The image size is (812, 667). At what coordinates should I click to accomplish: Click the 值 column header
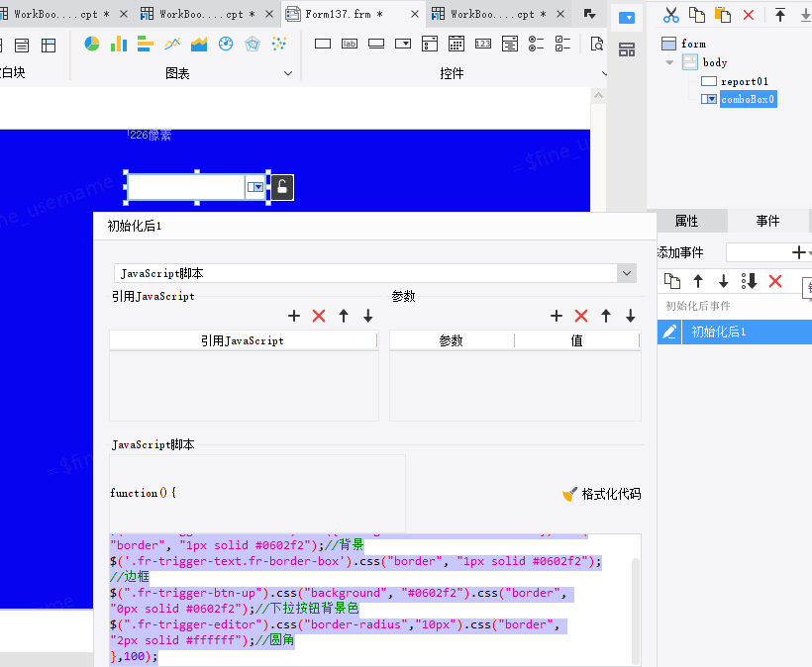coord(577,340)
